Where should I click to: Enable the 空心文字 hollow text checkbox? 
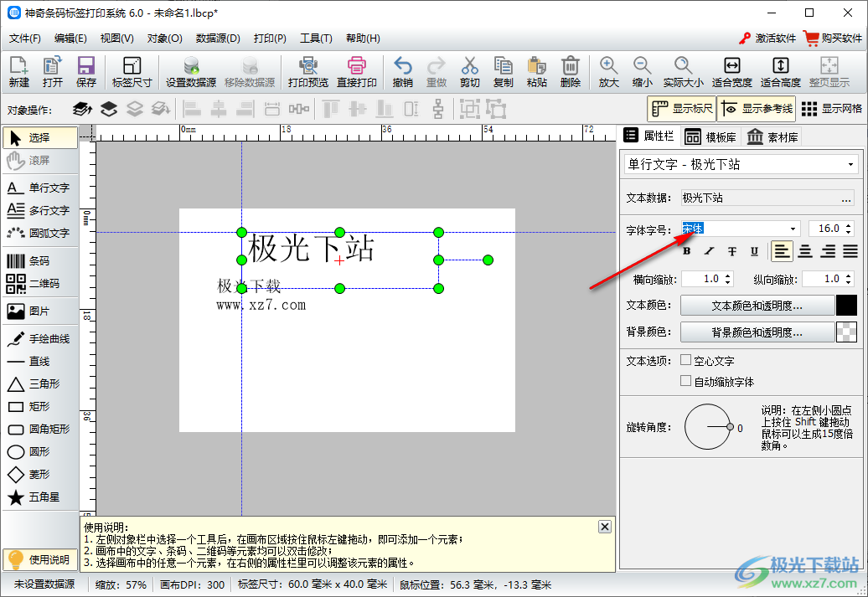coord(686,360)
